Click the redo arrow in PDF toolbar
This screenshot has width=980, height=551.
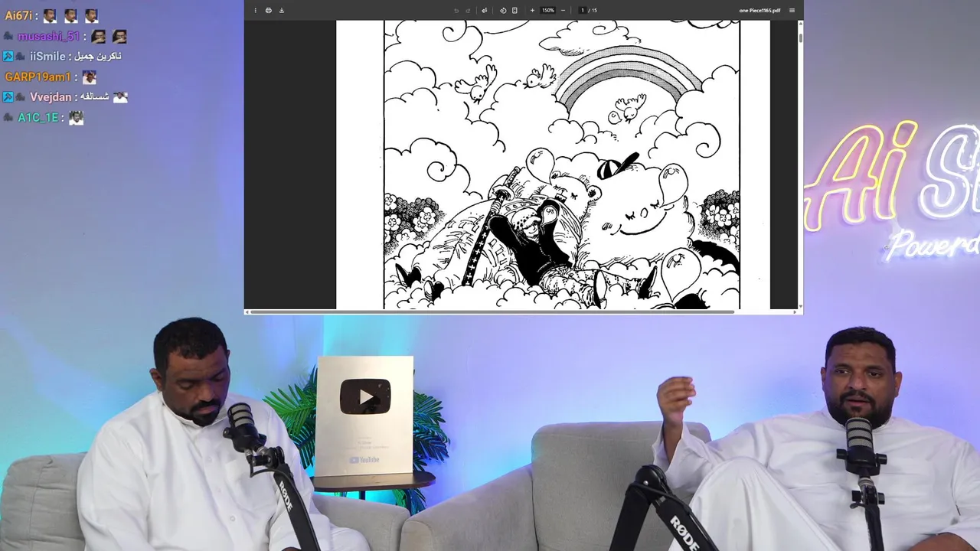[468, 10]
